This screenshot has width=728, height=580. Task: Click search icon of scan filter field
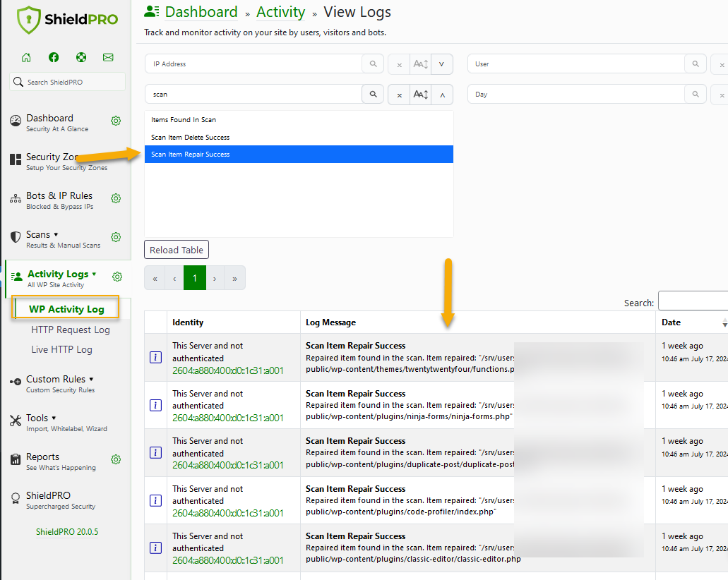pos(373,94)
